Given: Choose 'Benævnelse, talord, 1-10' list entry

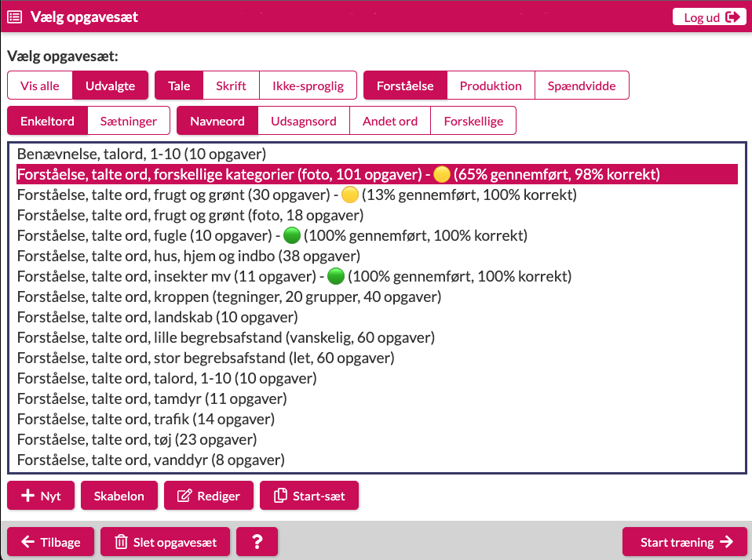Looking at the screenshot, I should [x=141, y=154].
